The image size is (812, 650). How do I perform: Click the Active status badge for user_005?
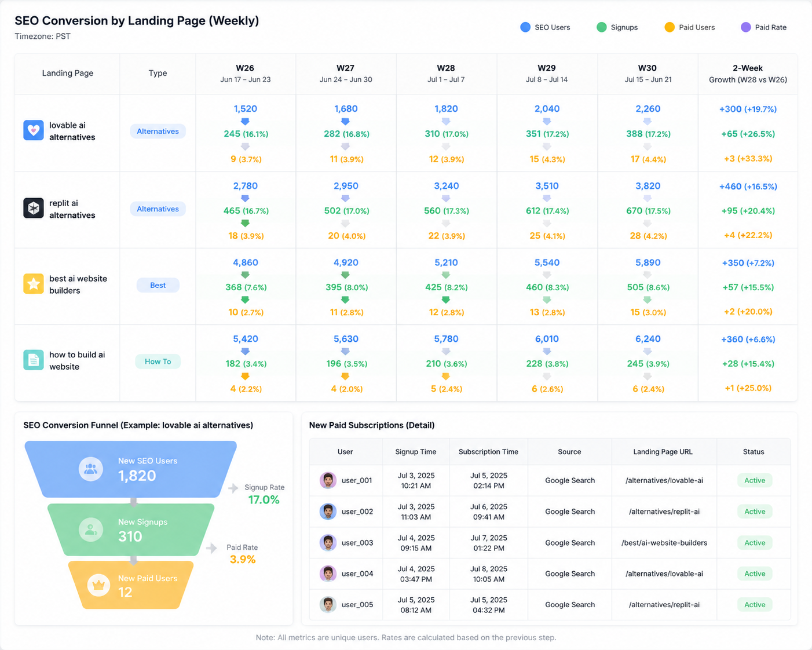coord(755,605)
